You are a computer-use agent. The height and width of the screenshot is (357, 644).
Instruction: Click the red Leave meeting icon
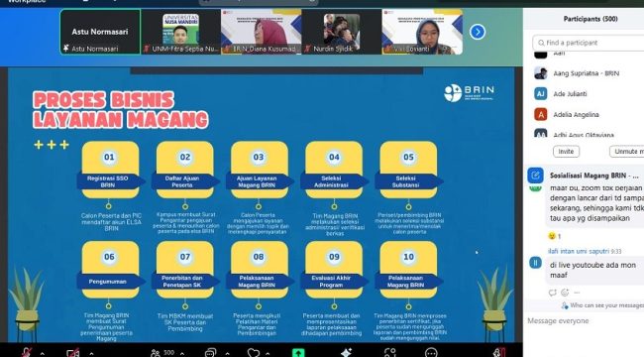coord(499,352)
